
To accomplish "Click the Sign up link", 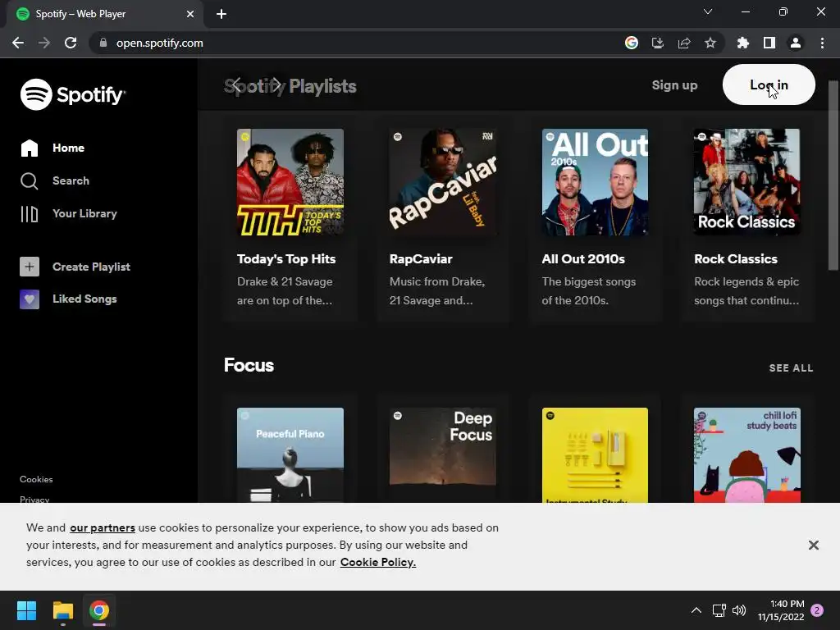I will pyautogui.click(x=674, y=85).
